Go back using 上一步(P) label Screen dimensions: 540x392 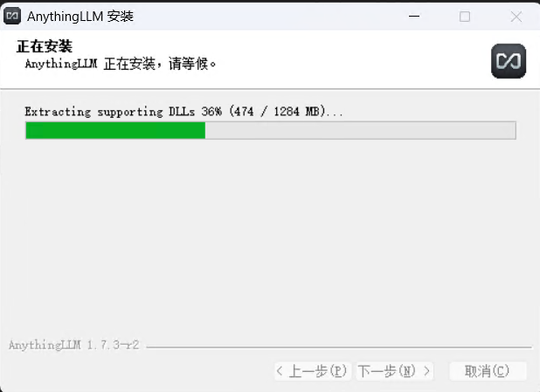pyautogui.click(x=317, y=371)
